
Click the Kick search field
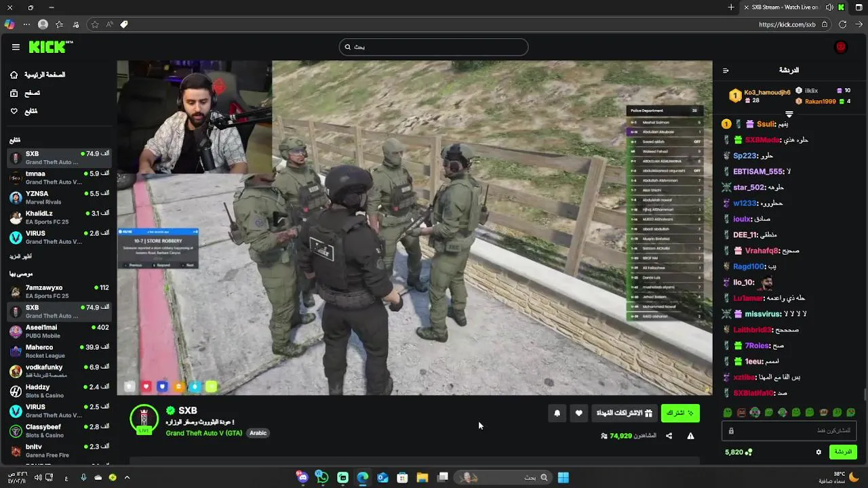click(x=433, y=47)
